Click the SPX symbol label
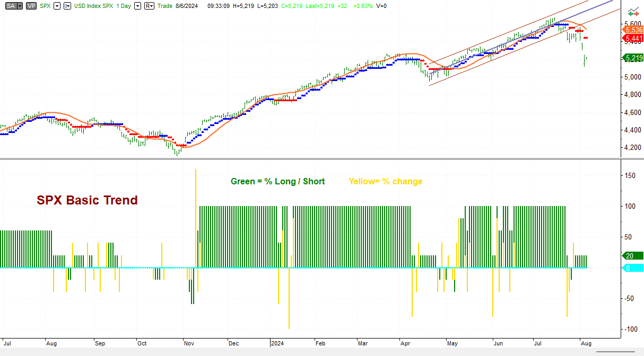 point(45,6)
